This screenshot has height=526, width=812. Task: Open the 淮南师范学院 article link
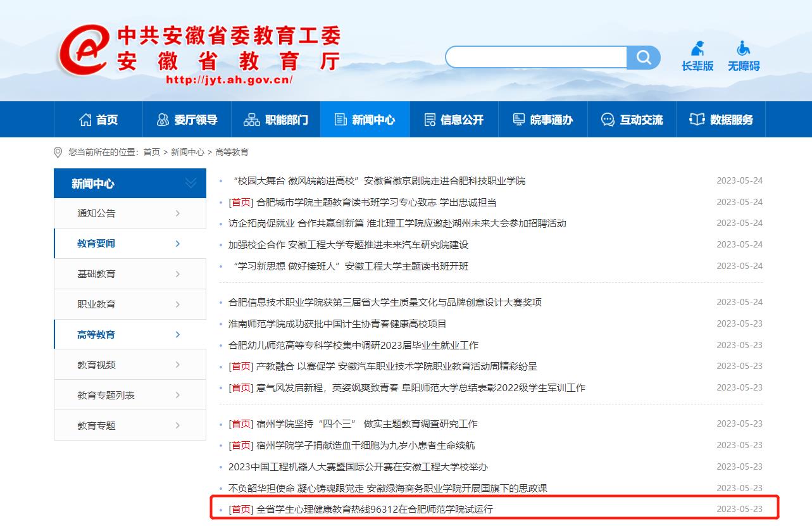[337, 324]
